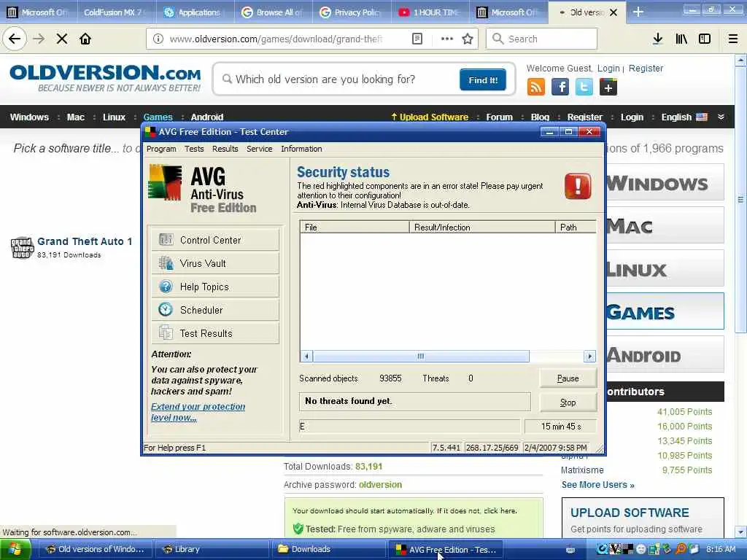This screenshot has width=747, height=560.
Task: Click the Register link near Welcome Guest
Action: pyautogui.click(x=646, y=68)
